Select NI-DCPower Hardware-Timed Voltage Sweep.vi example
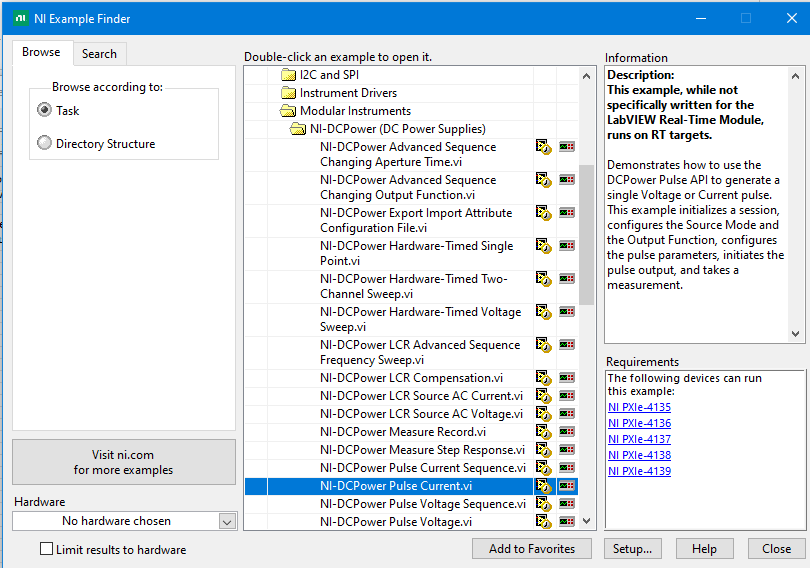810x568 pixels. pos(420,320)
